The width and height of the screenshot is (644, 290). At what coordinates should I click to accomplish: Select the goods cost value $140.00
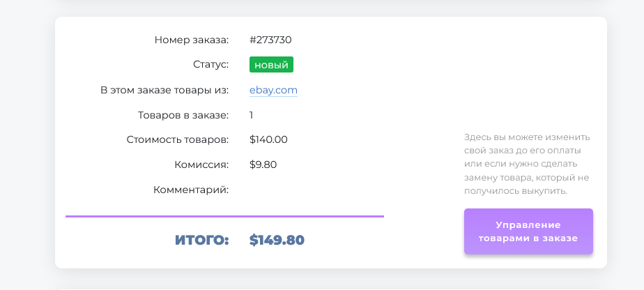point(268,139)
